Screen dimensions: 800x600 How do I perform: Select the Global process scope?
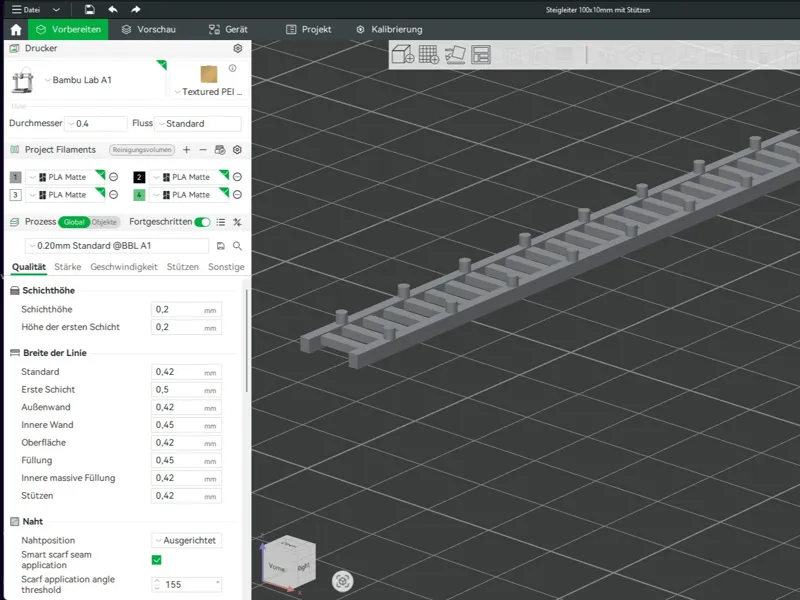click(74, 222)
